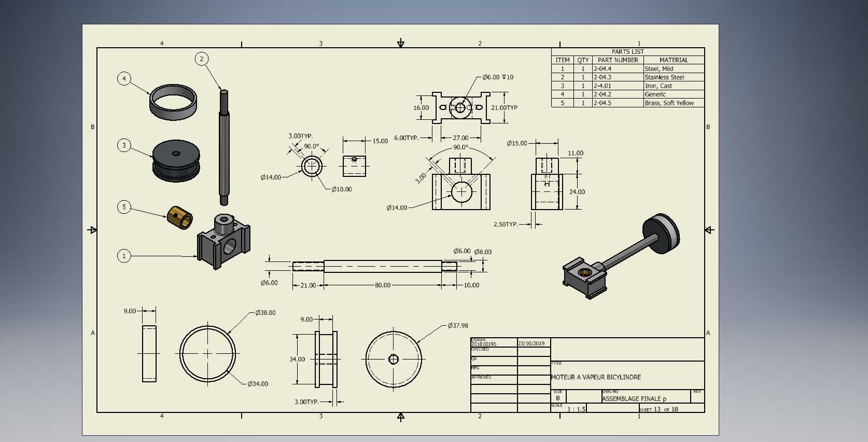Select balloon number 2 callout
Image resolution: width=868 pixels, height=442 pixels.
click(202, 59)
